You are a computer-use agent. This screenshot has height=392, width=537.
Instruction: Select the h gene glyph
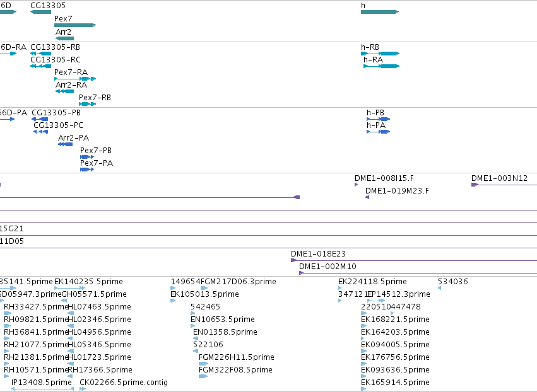(380, 12)
